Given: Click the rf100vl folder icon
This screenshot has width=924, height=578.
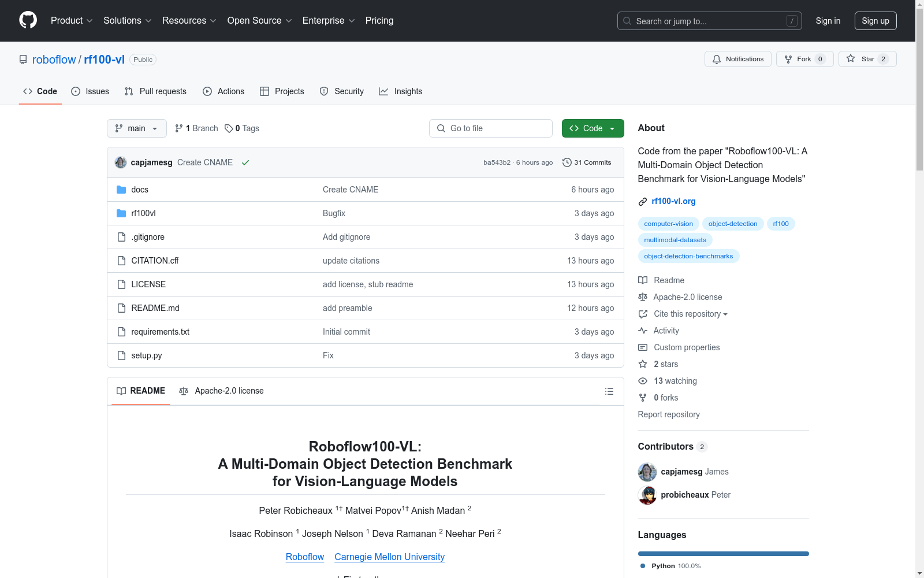Looking at the screenshot, I should [x=121, y=213].
